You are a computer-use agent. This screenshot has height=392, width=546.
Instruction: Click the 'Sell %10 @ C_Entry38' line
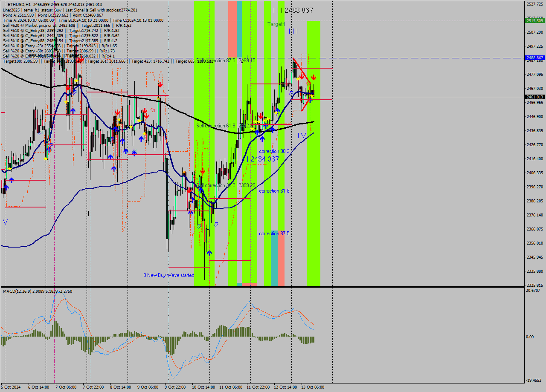point(61,30)
